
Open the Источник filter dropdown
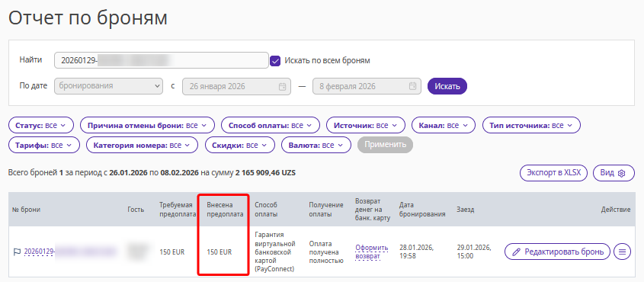coord(366,125)
